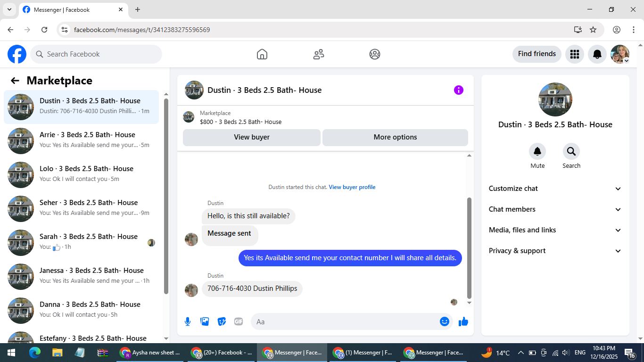Click the Dustin listing thumbnail in right panel
This screenshot has height=362, width=644.
tap(555, 99)
